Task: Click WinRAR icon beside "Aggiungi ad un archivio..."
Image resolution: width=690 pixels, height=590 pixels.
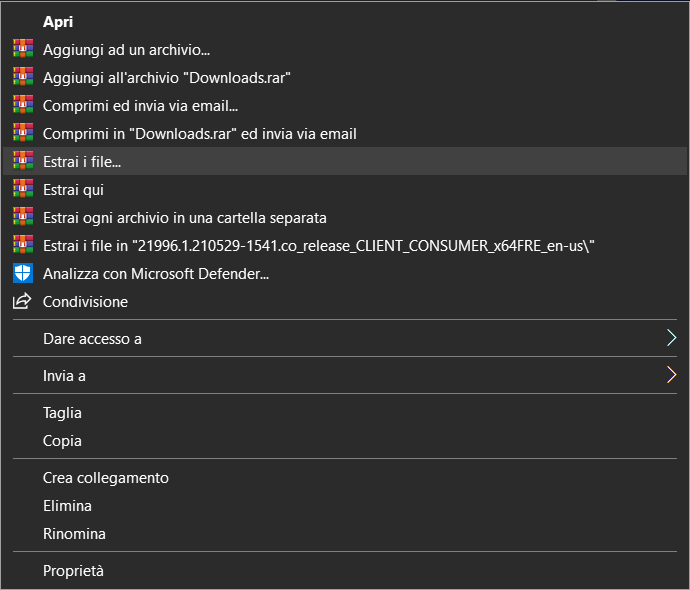Action: point(22,49)
